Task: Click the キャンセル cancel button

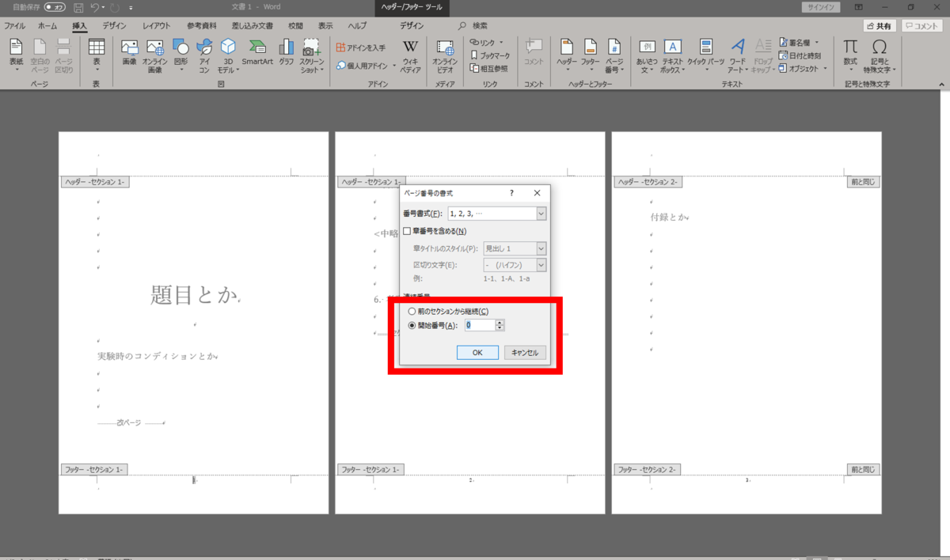Action: coord(525,353)
